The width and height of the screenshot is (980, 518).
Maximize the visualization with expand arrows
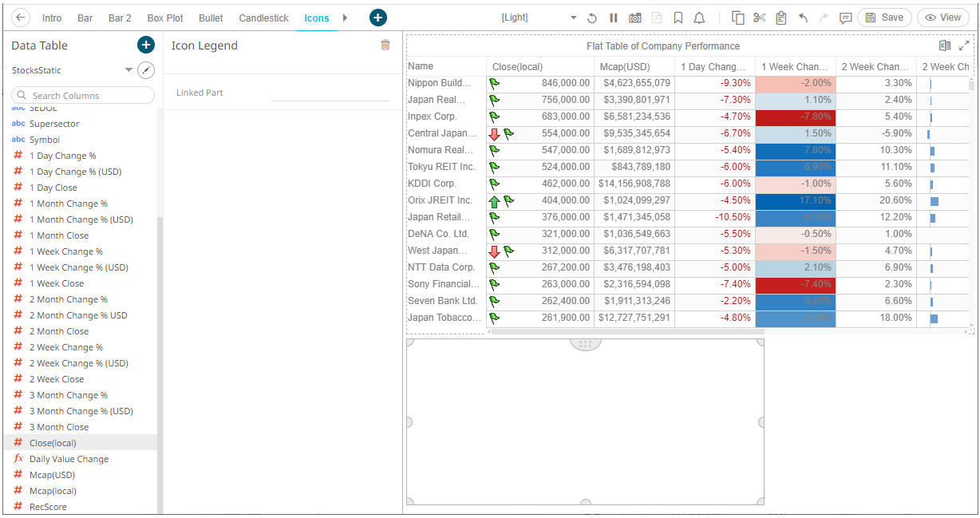(964, 45)
